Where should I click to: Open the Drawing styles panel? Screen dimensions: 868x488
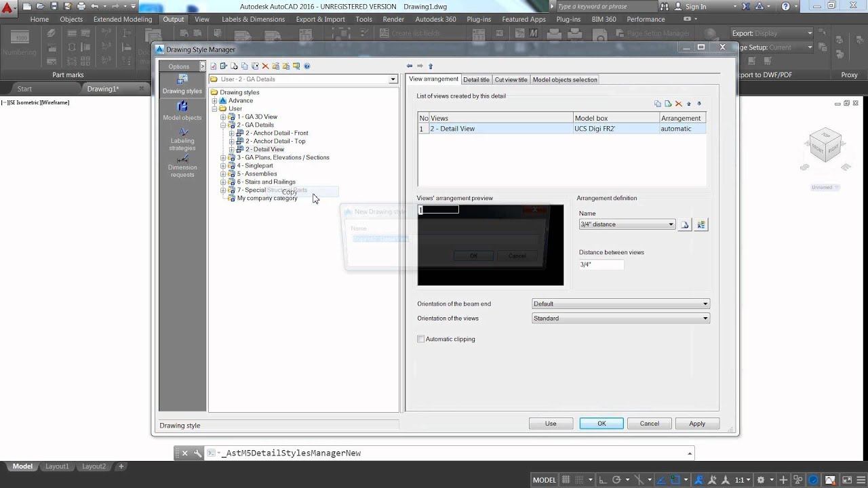[x=182, y=85]
